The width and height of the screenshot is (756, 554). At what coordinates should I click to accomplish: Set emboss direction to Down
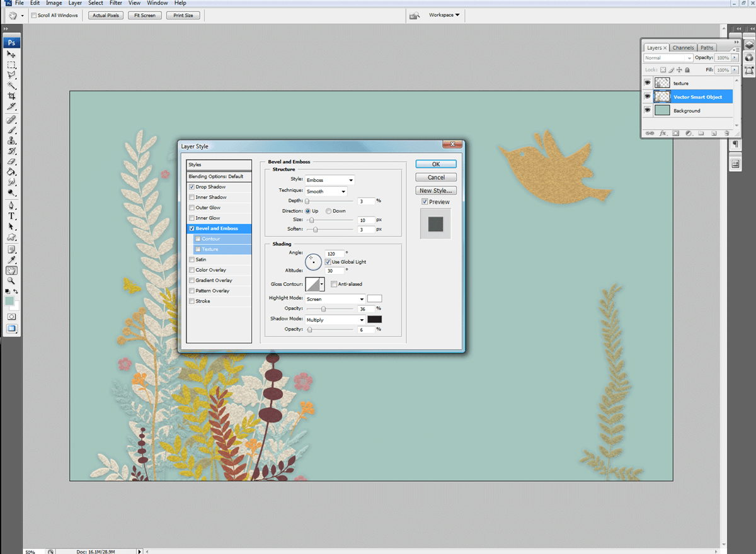click(x=328, y=211)
